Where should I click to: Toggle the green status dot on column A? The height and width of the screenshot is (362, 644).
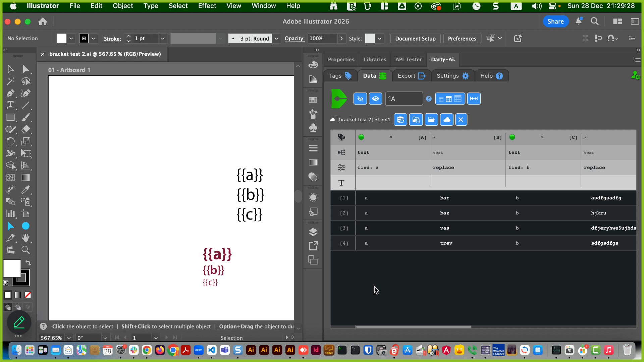(361, 137)
